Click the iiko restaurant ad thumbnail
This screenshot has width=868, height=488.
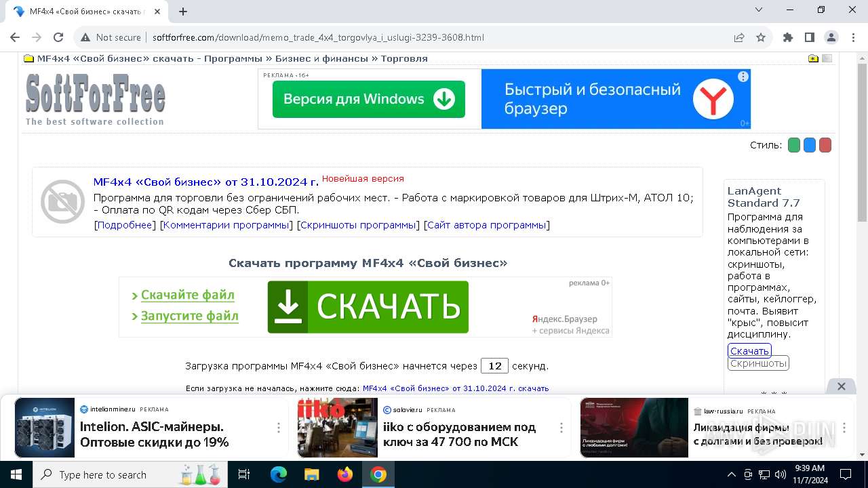tap(338, 428)
